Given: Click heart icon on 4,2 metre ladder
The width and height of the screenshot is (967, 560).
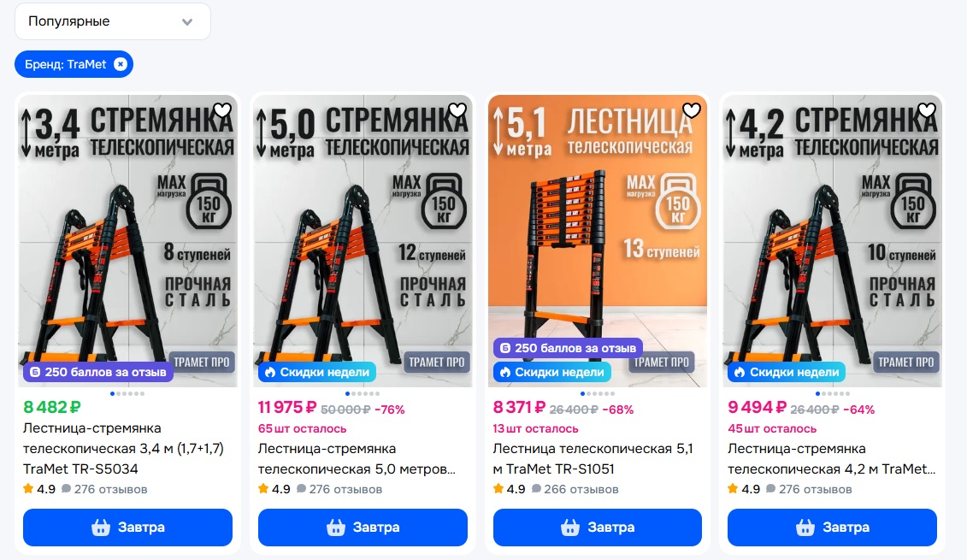Looking at the screenshot, I should pos(927,110).
